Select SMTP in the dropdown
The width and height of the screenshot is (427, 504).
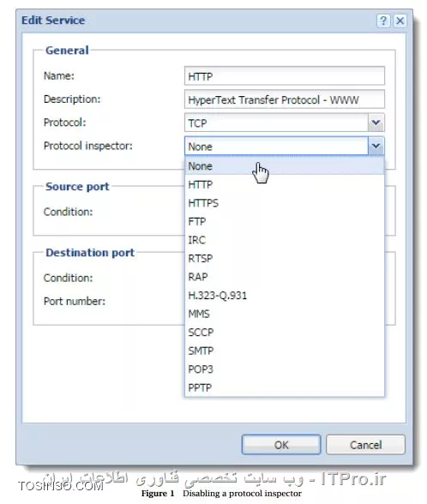(285, 351)
